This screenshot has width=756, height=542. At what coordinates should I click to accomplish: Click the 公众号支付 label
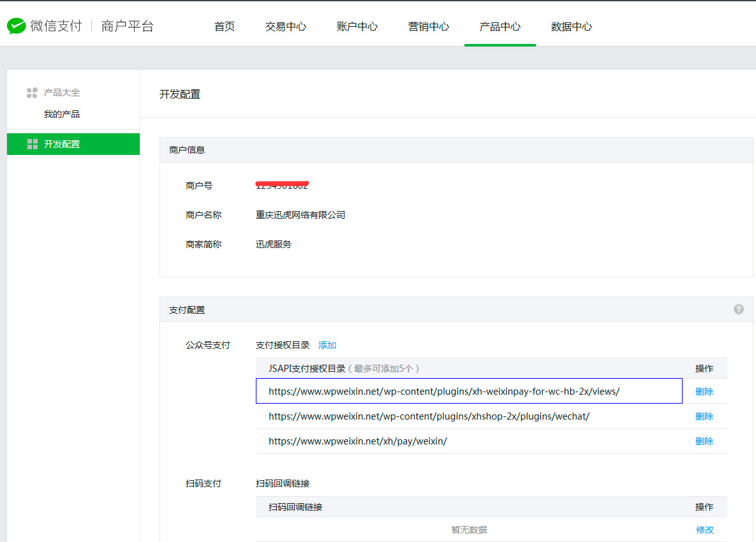click(x=208, y=345)
